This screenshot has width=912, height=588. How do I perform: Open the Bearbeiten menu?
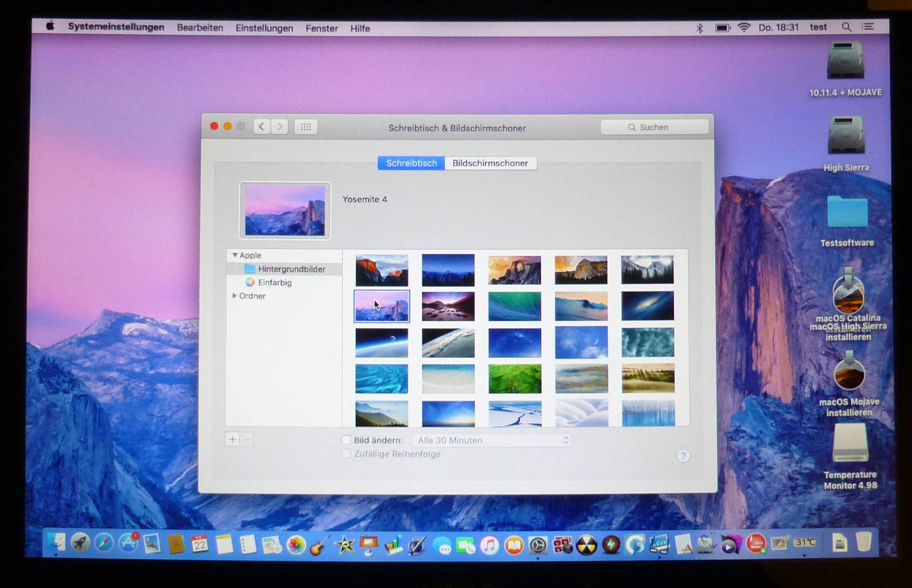coord(199,28)
